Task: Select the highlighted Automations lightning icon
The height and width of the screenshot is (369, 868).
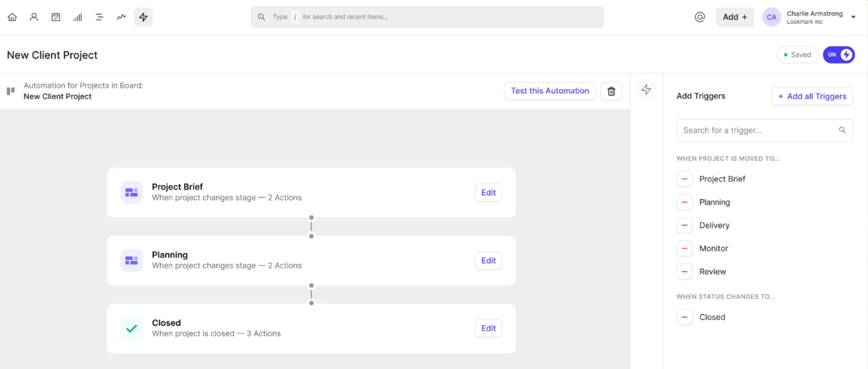Action: point(143,17)
